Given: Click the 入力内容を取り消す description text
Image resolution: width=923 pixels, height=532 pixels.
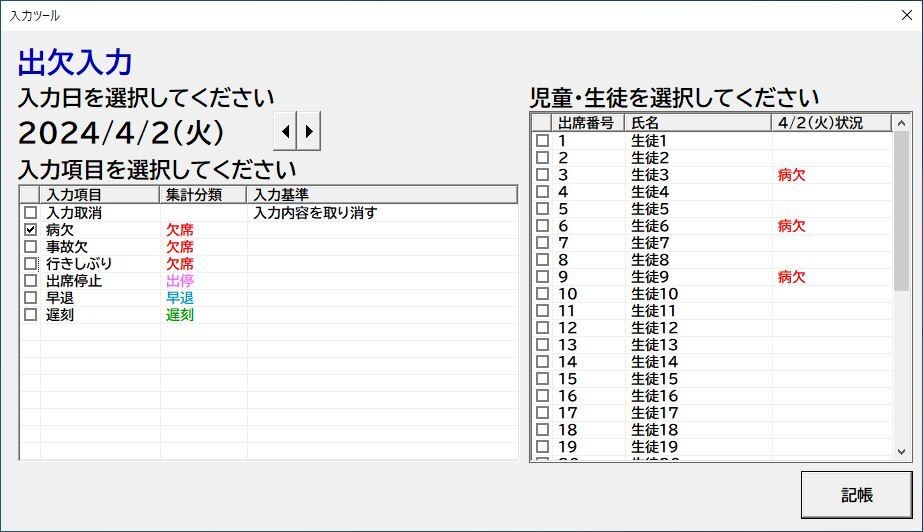Looking at the screenshot, I should [x=315, y=212].
